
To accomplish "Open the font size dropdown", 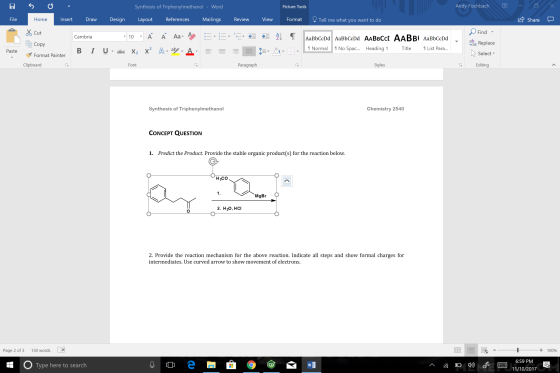I will click(141, 37).
